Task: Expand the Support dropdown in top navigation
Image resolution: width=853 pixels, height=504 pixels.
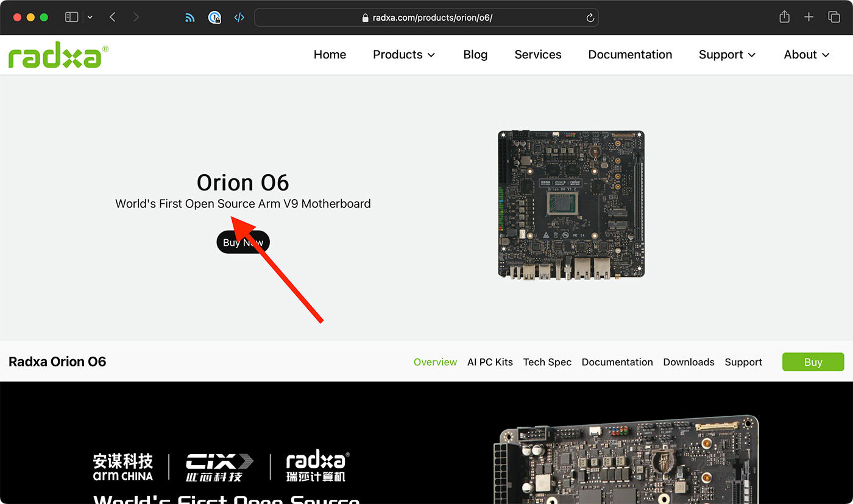Action: [727, 55]
